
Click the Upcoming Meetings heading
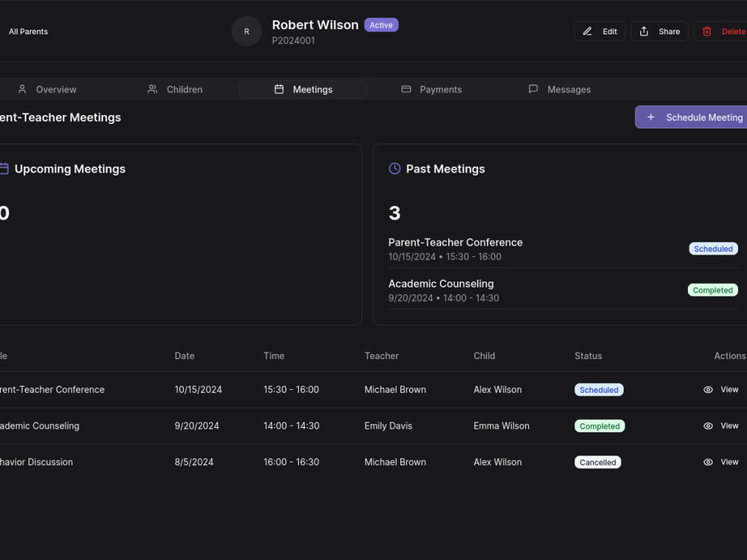coord(69,169)
